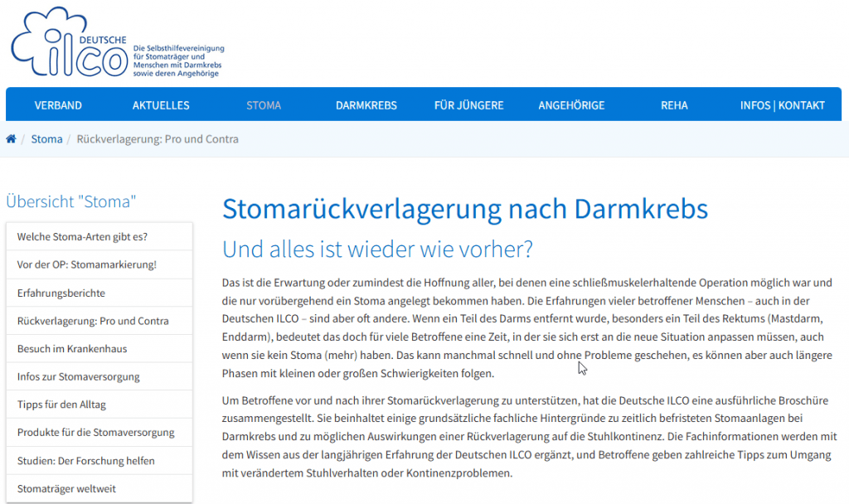
Task: Open 'Besuch im Krankenhaus' sidebar entry
Action: pos(72,349)
